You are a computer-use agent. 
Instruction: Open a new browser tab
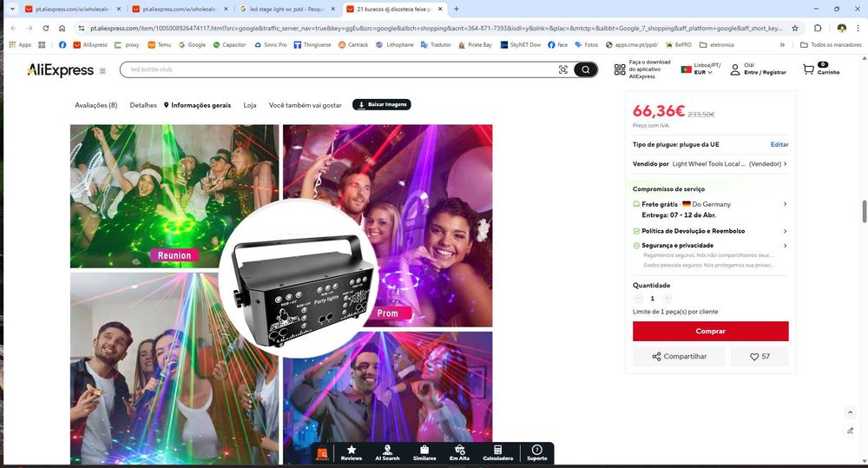[457, 9]
